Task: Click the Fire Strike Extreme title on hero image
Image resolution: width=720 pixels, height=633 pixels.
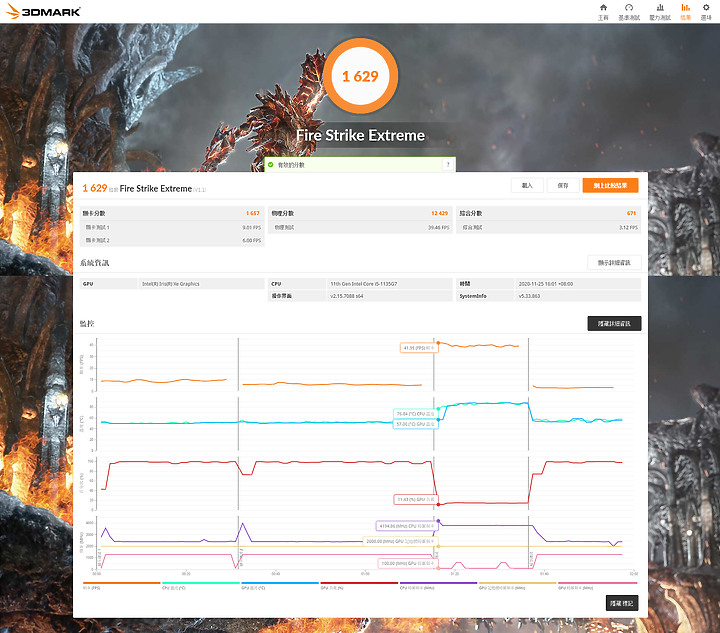Action: 360,135
